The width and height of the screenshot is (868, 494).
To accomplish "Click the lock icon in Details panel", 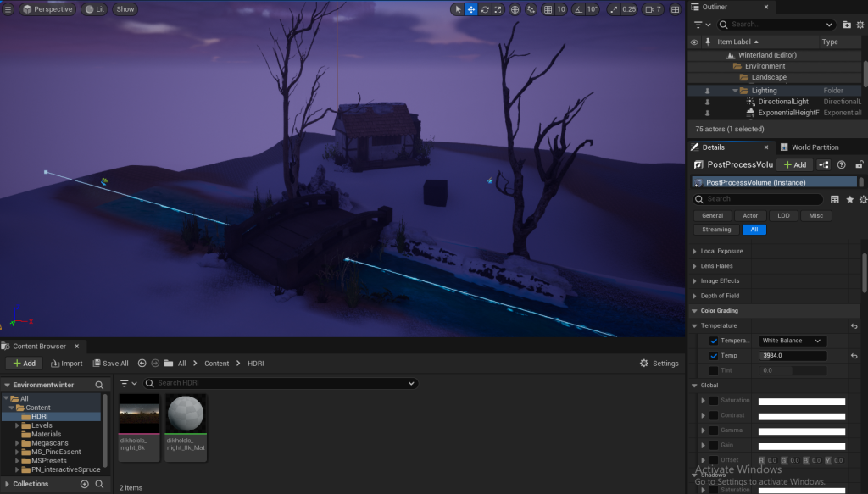I will click(x=860, y=164).
